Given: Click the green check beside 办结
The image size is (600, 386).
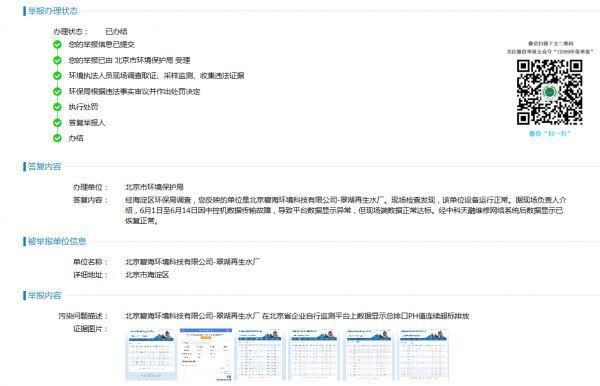Looking at the screenshot, I should pos(57,138).
